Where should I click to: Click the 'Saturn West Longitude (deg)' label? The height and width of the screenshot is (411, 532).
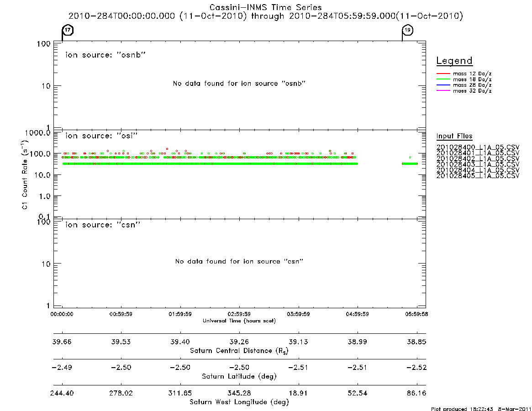coord(239,402)
